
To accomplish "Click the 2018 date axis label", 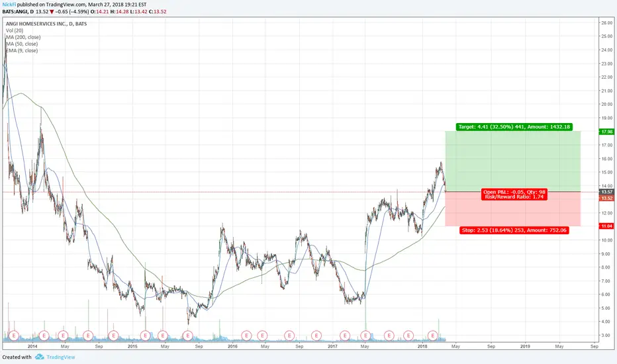I will click(422, 346).
